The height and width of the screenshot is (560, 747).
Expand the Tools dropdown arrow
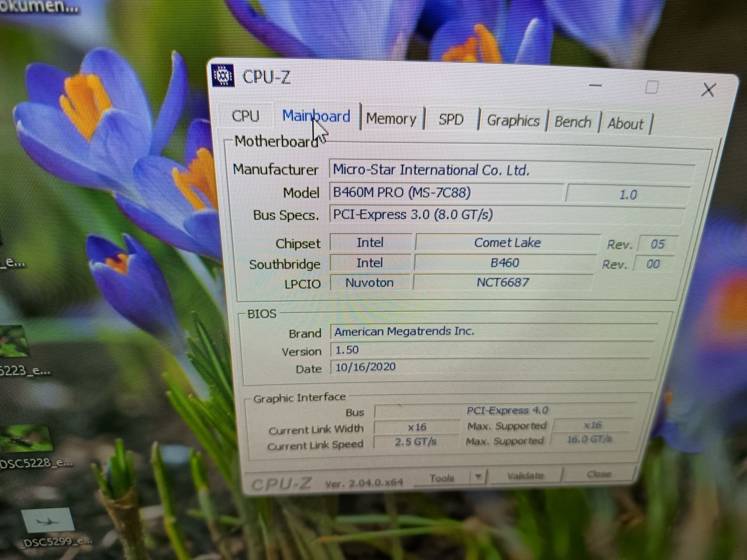(478, 477)
